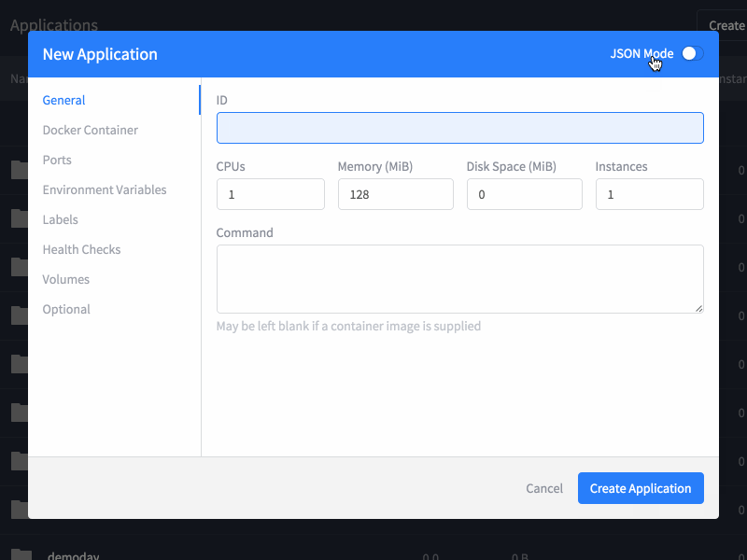Click the Disk Space (MiB) field

pyautogui.click(x=524, y=194)
